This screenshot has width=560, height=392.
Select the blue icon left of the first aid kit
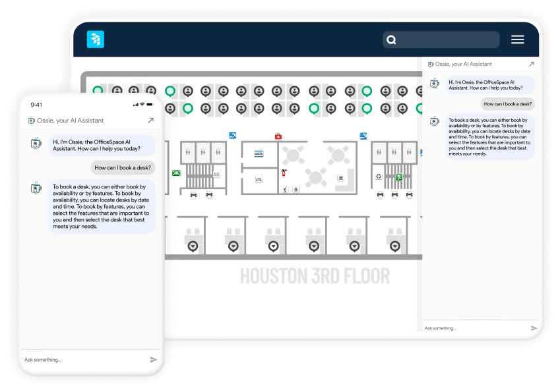[x=232, y=135]
